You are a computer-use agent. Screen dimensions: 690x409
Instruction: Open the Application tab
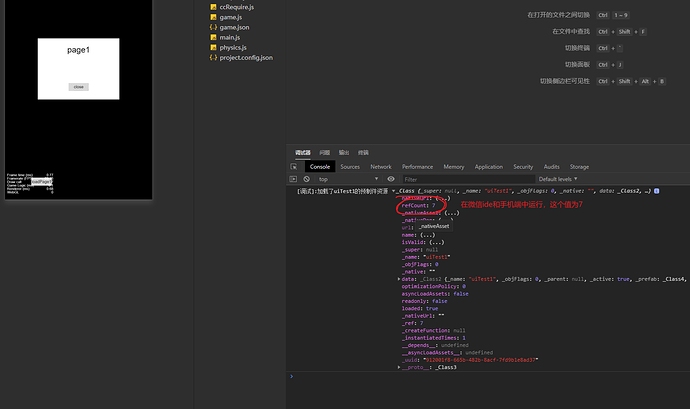coord(488,167)
